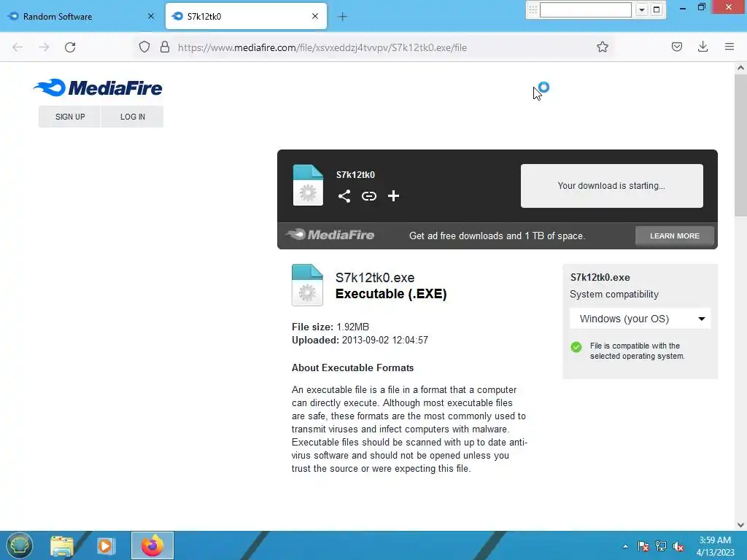Image resolution: width=747 pixels, height=560 pixels.
Task: Click the muted volume tray icon
Action: point(678,546)
